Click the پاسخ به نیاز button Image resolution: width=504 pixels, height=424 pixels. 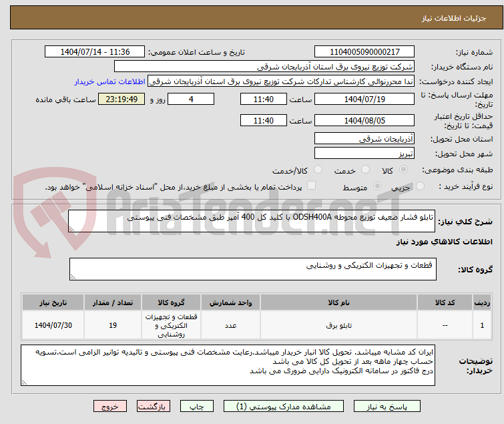(387, 407)
